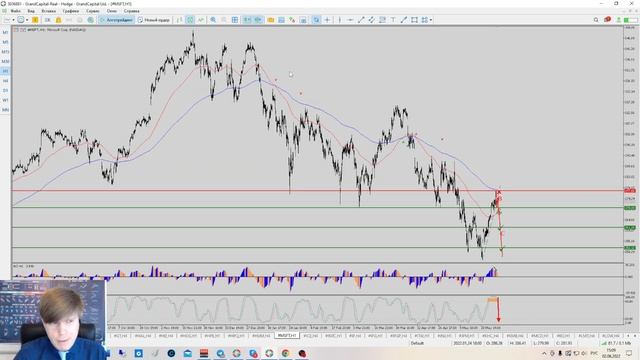Switch chart to W1 timeframe
The width and height of the screenshot is (640, 360).
click(x=5, y=100)
